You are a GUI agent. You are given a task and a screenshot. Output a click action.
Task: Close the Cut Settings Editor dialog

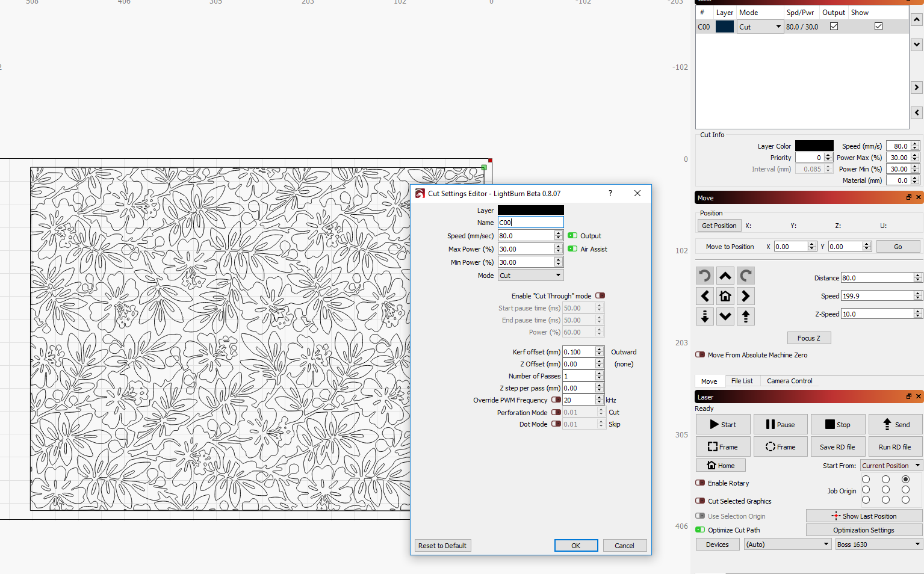coord(637,193)
